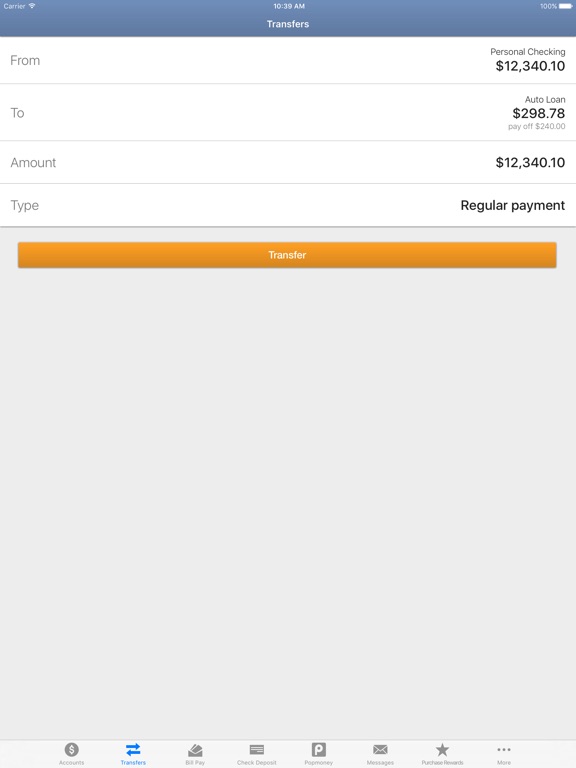The height and width of the screenshot is (768, 576).
Task: Open the Messages envelope icon
Action: point(380,749)
